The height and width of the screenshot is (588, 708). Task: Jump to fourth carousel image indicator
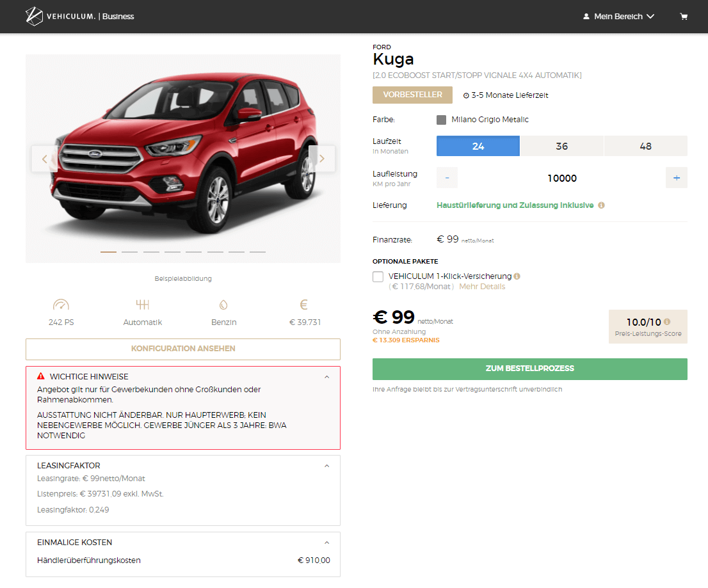[x=172, y=252]
